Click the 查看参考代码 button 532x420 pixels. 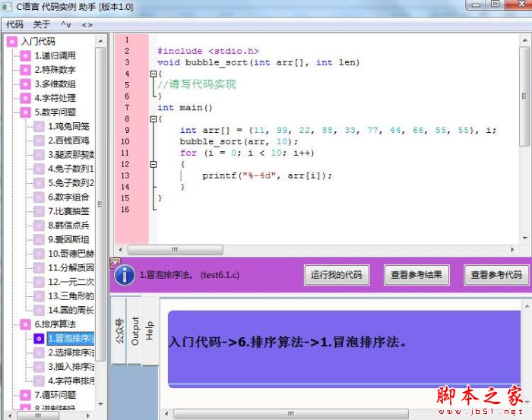click(x=496, y=275)
